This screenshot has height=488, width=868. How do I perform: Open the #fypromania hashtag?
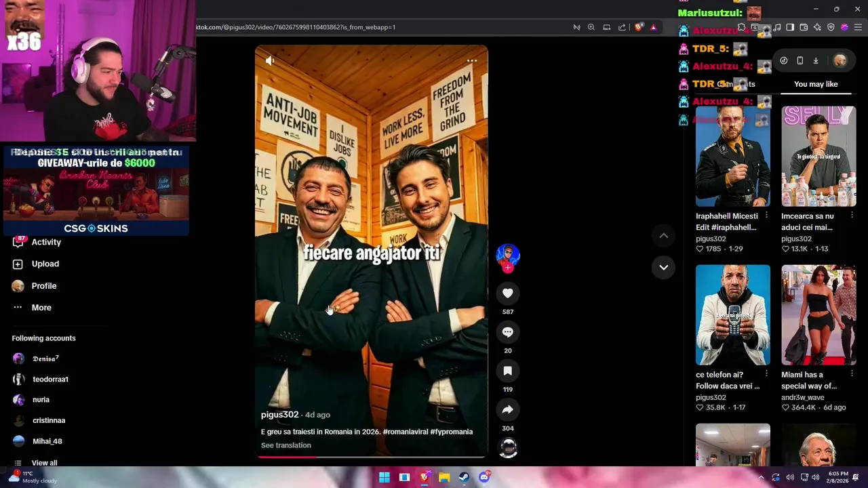452,432
